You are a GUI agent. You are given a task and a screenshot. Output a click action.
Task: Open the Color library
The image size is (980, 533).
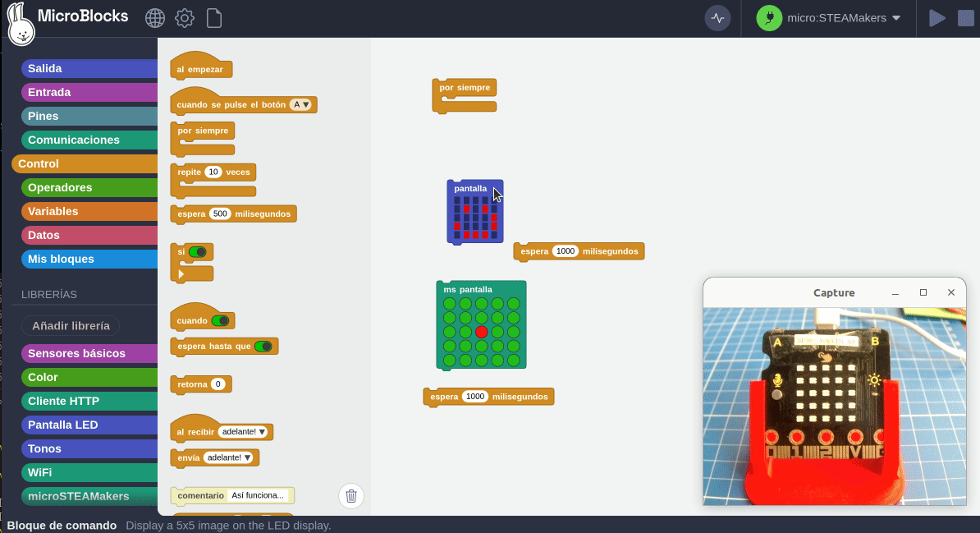coord(89,377)
